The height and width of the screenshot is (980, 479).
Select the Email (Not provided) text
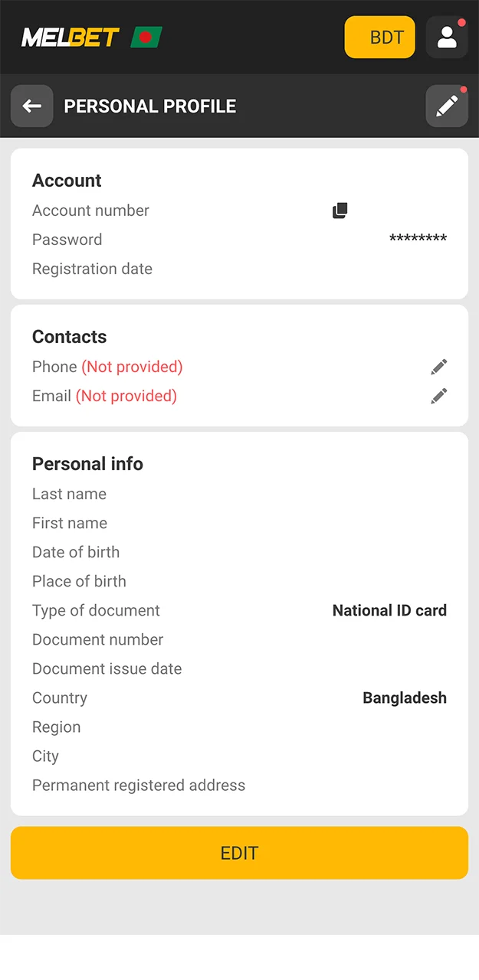click(104, 396)
